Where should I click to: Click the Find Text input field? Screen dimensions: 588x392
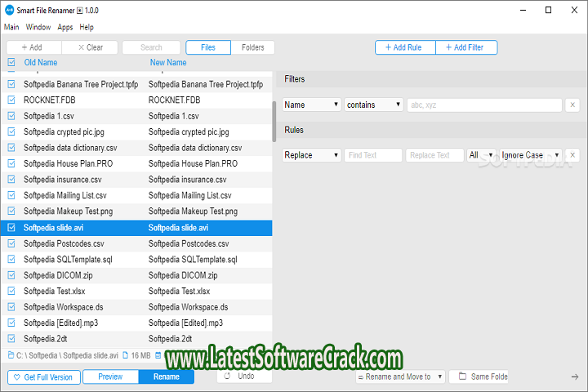click(x=373, y=155)
